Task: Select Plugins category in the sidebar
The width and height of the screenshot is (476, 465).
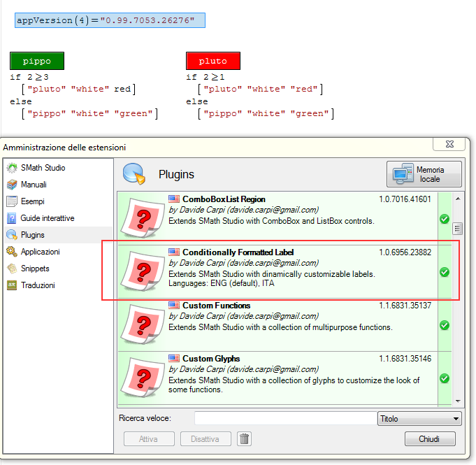Action: (x=32, y=235)
